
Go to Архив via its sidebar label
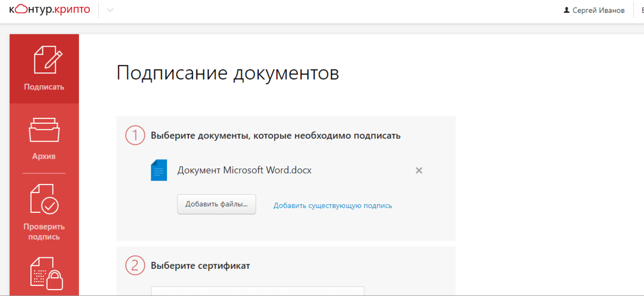point(44,157)
